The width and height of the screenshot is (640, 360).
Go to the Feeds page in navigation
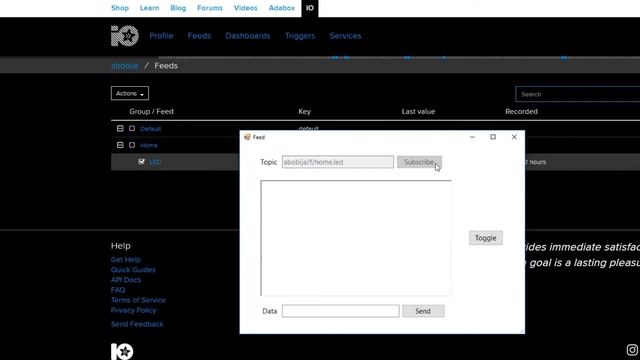coord(199,36)
